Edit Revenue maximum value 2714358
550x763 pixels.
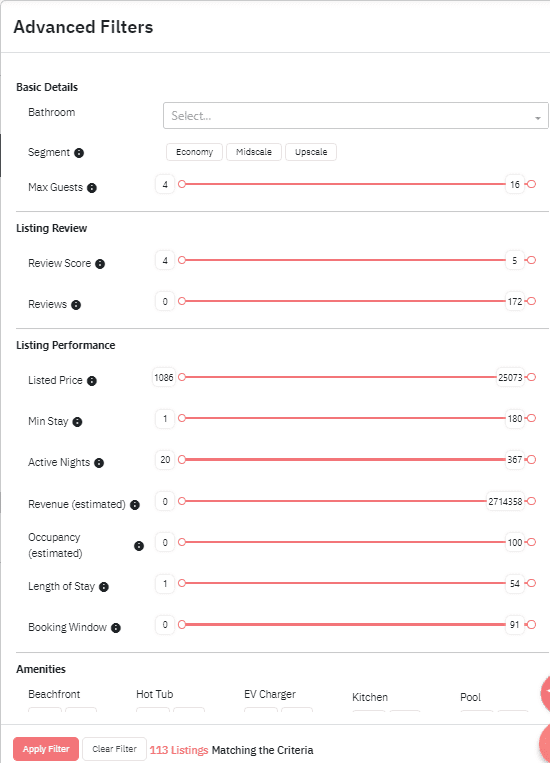[505, 501]
